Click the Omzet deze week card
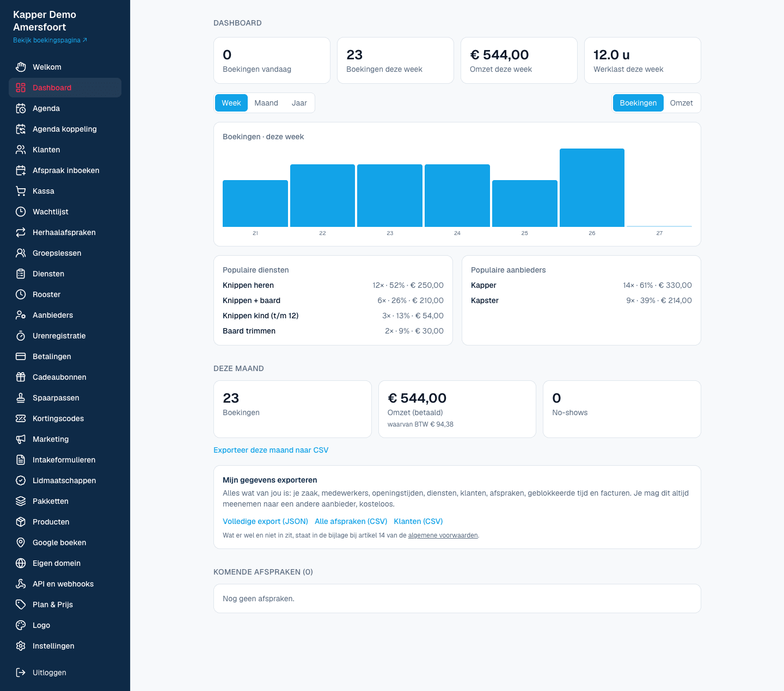 [x=519, y=60]
